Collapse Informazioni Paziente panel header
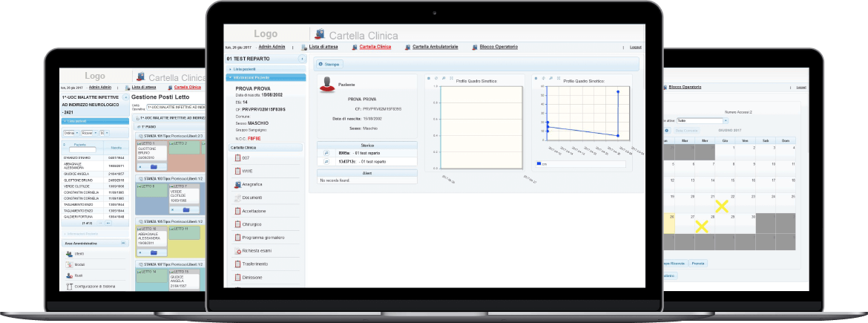Viewport: 868px width, 323px height. tap(266, 77)
